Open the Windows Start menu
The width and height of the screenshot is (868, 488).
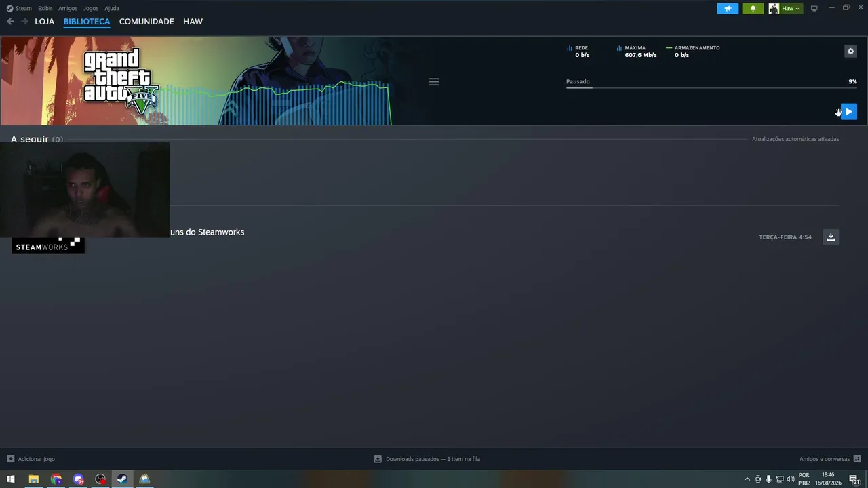point(11,479)
